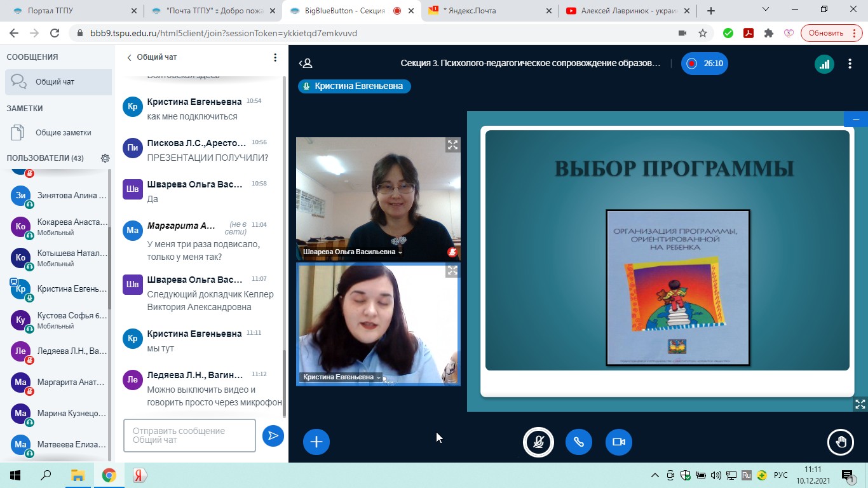This screenshot has height=488, width=868.
Task: Click the ВЫБОР ПРОГРАММЫ presentation slide
Action: pos(667,250)
